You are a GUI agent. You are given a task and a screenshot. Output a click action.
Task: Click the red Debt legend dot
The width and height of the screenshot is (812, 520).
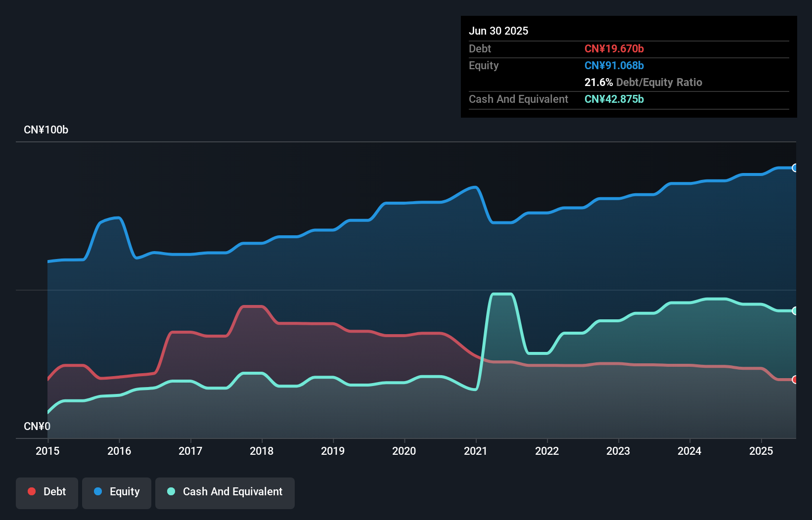pos(32,491)
